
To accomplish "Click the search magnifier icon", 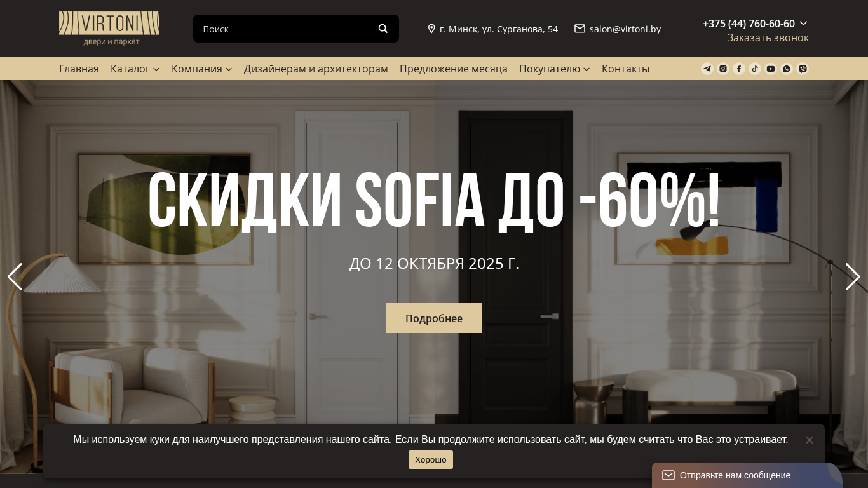I will point(383,29).
